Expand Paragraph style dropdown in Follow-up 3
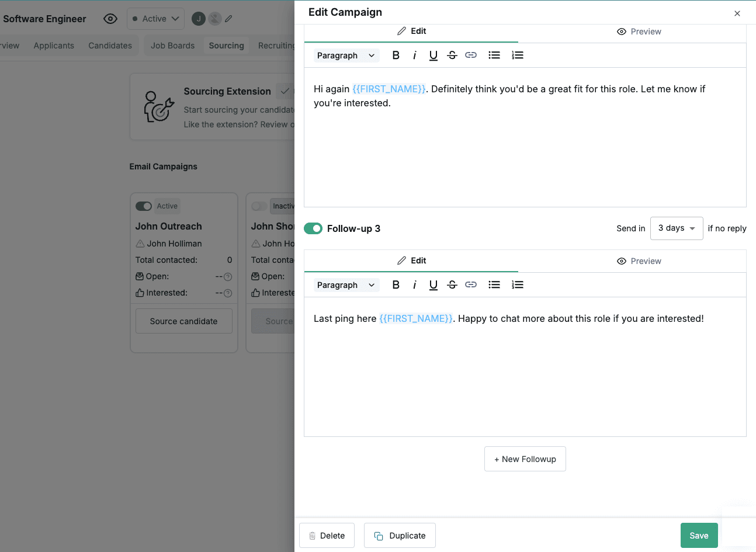756x552 pixels. point(346,285)
